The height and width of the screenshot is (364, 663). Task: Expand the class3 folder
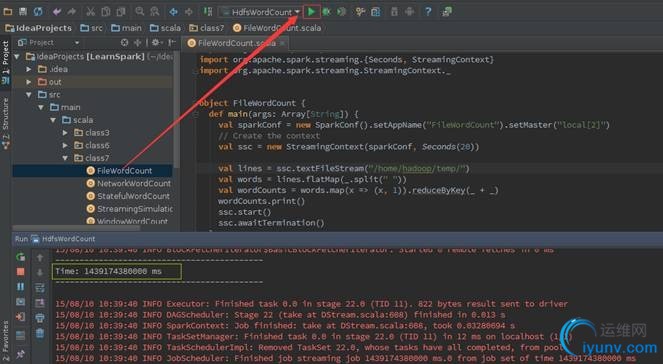(x=65, y=132)
